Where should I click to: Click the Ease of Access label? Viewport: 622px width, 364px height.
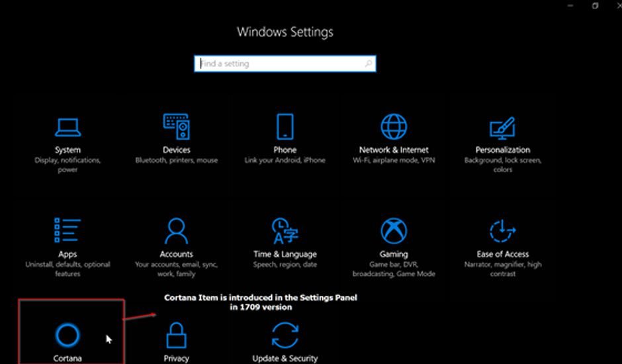point(503,254)
